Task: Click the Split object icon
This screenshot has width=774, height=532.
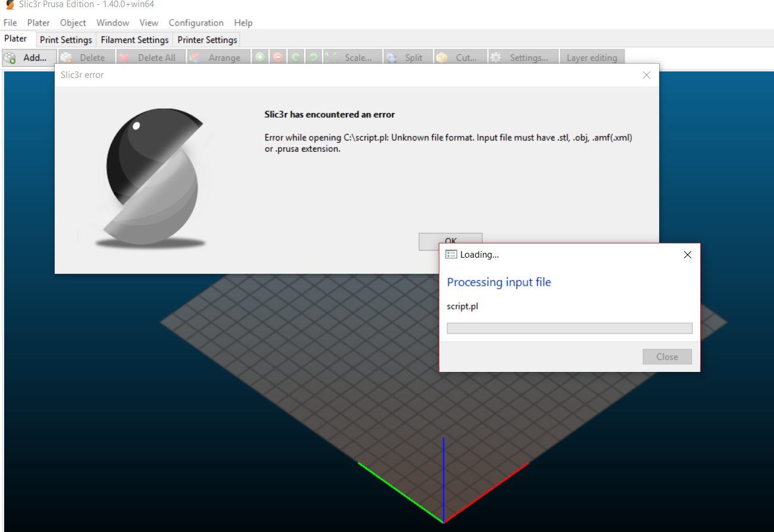Action: point(408,57)
